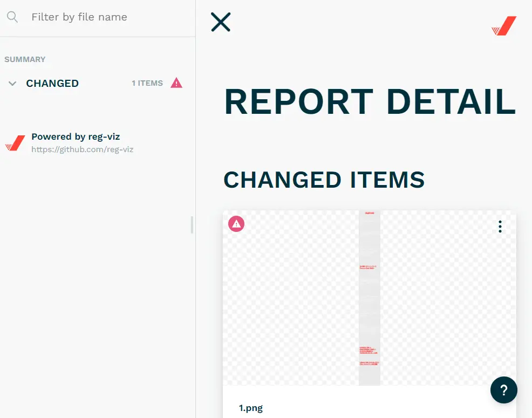Click the SUMMARY section label
Image resolution: width=532 pixels, height=418 pixels.
(25, 59)
